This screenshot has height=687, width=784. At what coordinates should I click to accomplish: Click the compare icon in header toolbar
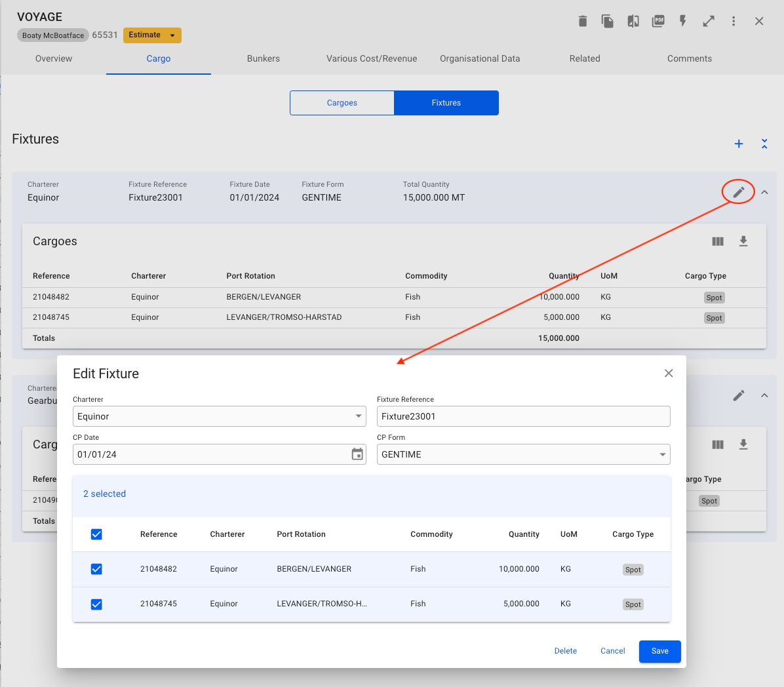pos(633,22)
